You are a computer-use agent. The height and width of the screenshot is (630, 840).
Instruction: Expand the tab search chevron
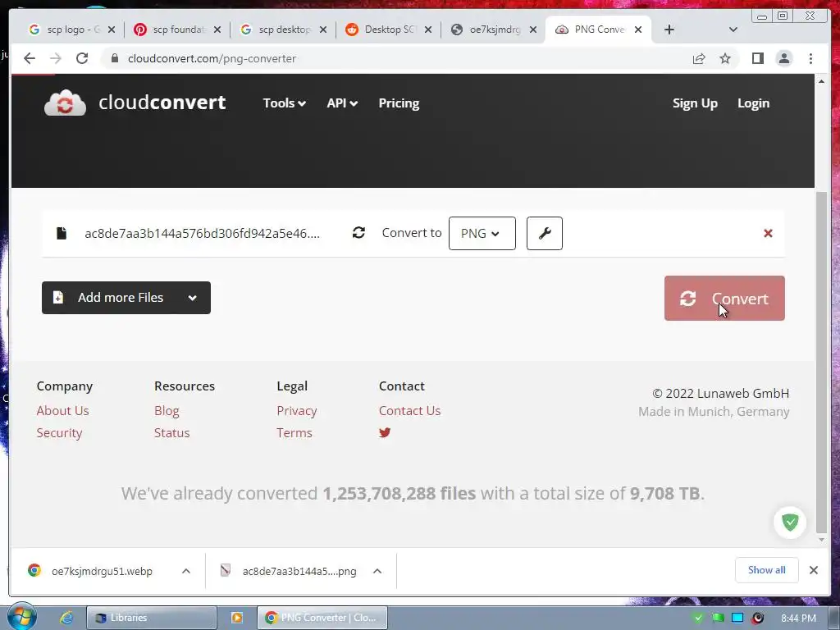[733, 30]
